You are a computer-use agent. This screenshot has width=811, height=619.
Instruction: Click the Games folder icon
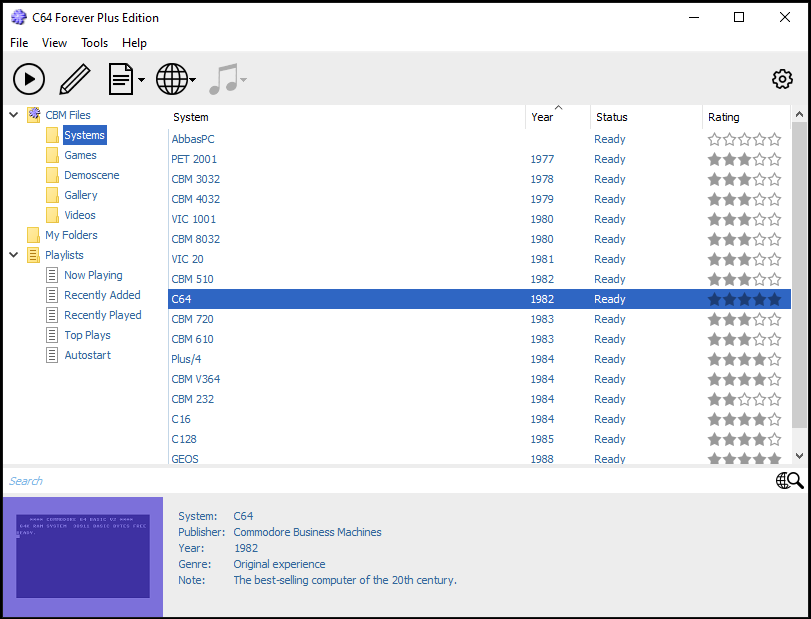52,155
